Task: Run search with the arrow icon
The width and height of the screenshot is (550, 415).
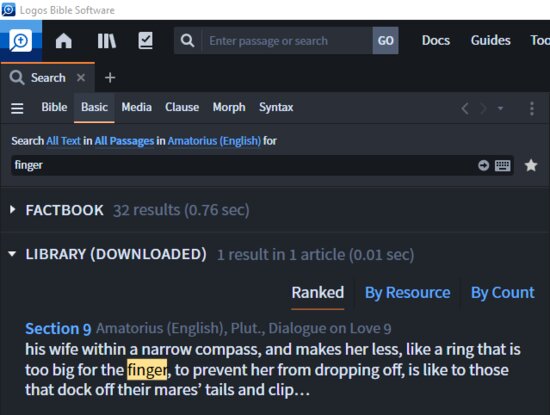Action: [x=483, y=165]
